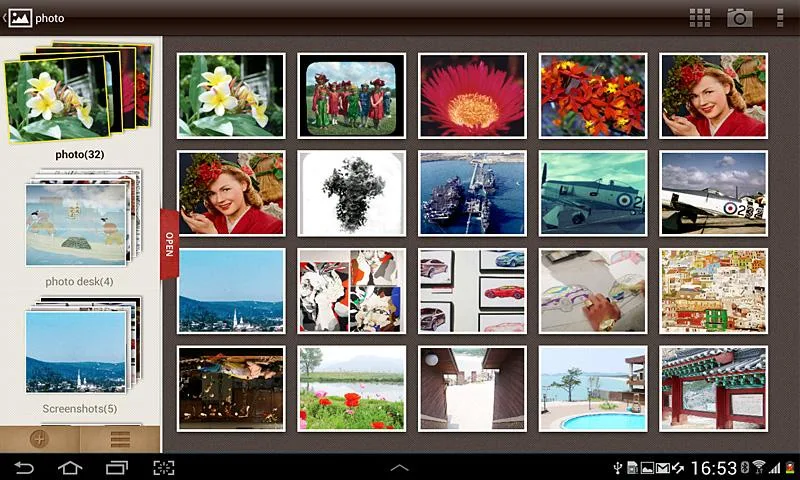Open the recent apps button
This screenshot has height=480, width=800.
pos(117,467)
